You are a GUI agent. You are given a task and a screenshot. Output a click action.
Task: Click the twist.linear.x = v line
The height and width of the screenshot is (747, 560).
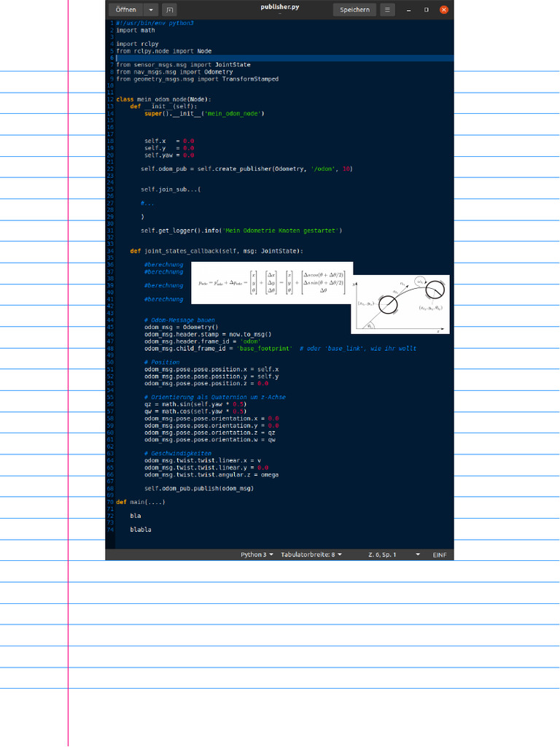[x=203, y=461]
